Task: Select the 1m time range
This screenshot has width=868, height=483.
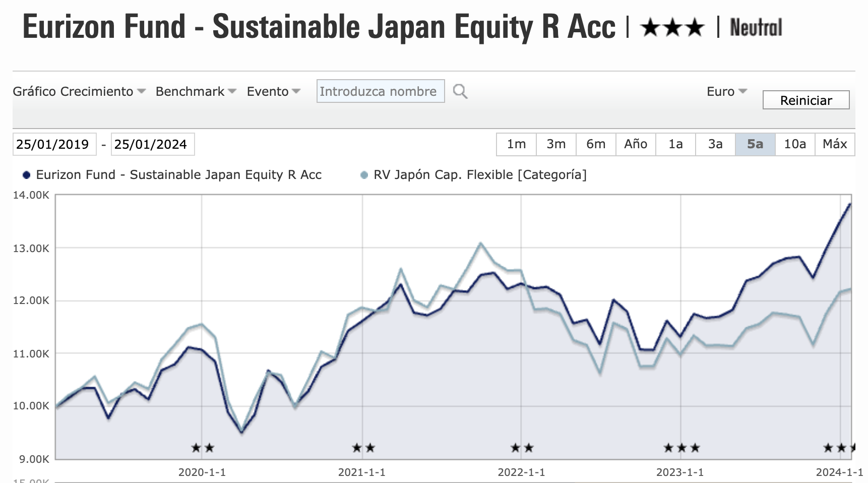Action: 516,144
